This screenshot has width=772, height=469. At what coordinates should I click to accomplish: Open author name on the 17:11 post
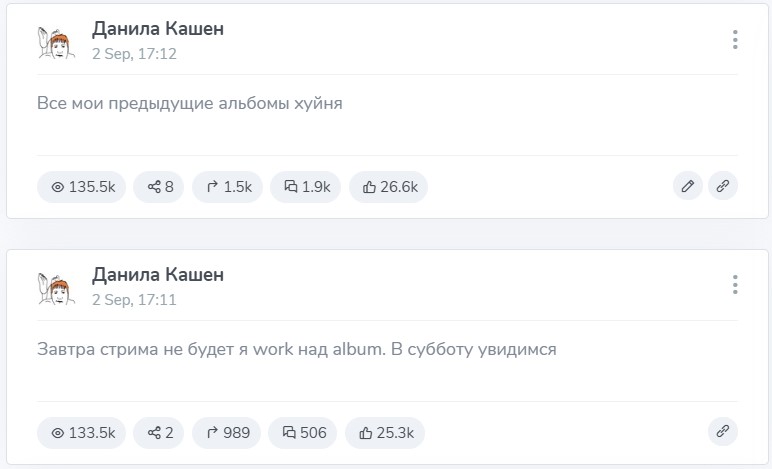coord(158,274)
